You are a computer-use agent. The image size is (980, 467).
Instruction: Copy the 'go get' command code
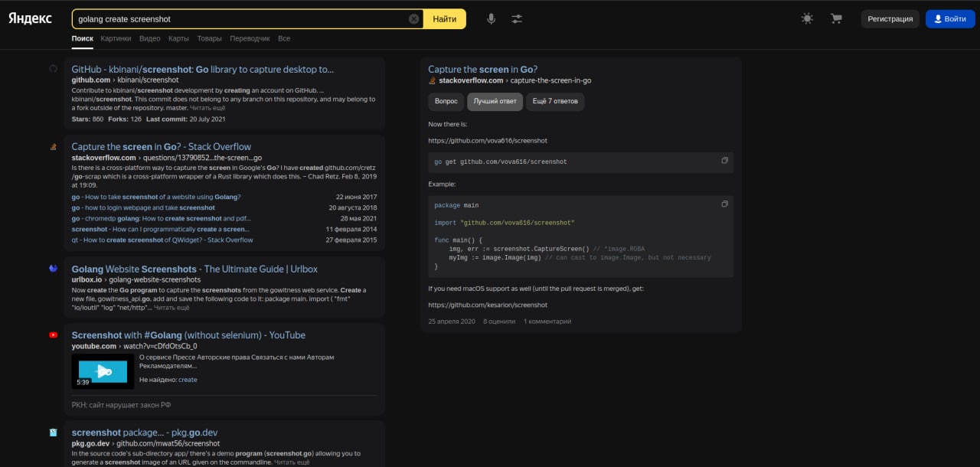(x=724, y=161)
